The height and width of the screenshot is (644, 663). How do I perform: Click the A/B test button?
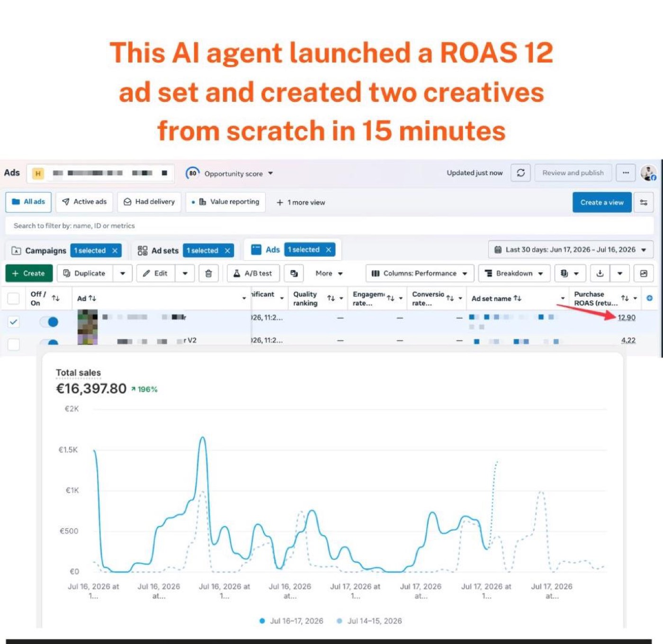click(x=253, y=273)
